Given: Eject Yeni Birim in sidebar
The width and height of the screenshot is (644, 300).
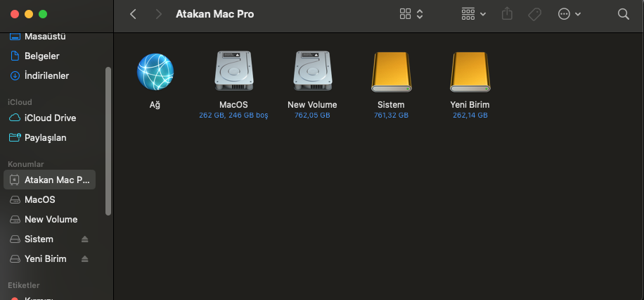Looking at the screenshot, I should (x=85, y=259).
